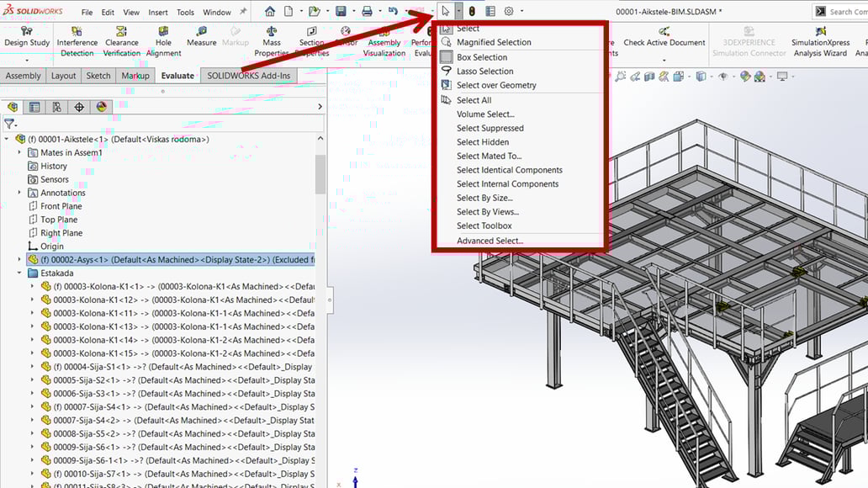The width and height of the screenshot is (868, 488).
Task: Expand the Estakada tree node
Action: tap(19, 273)
